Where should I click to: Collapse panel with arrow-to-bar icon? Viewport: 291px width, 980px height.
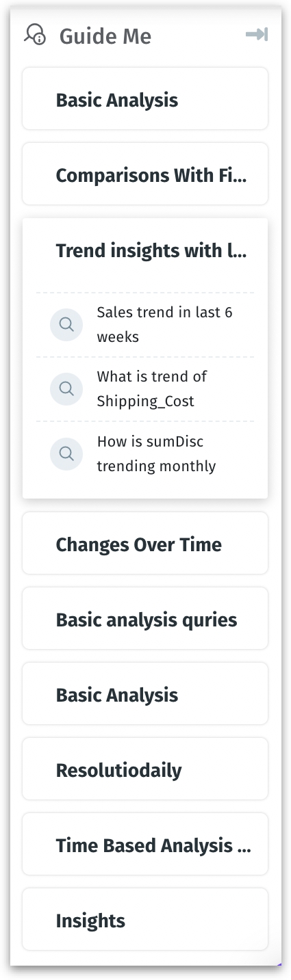[257, 34]
